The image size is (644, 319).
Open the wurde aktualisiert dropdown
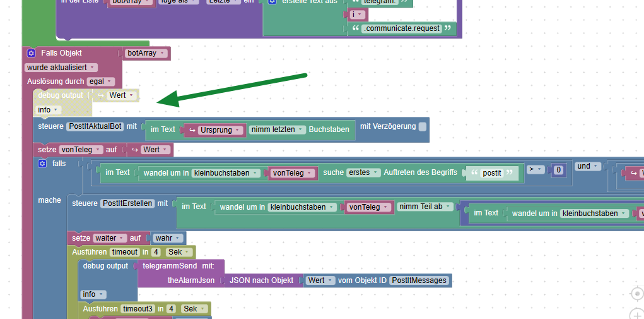pos(61,68)
